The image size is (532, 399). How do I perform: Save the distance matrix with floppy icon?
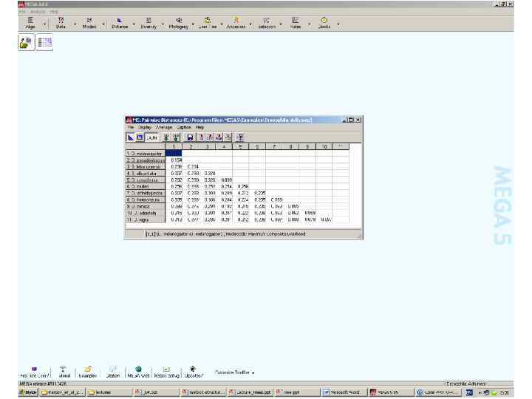tap(190, 137)
